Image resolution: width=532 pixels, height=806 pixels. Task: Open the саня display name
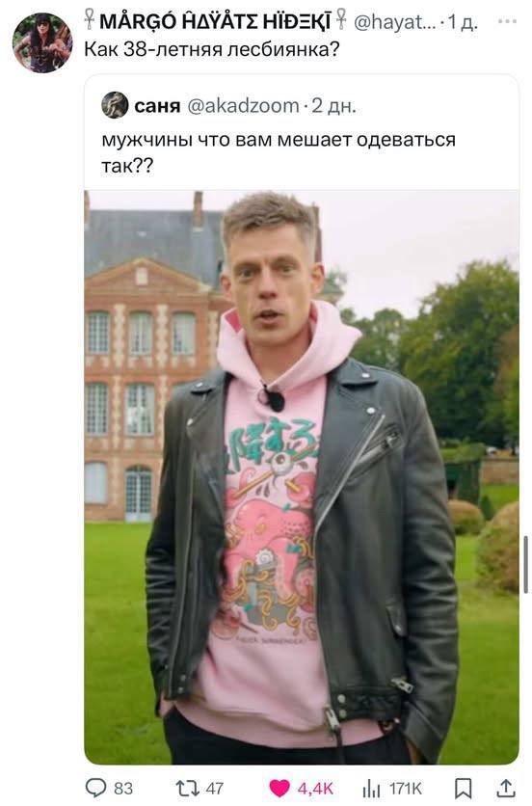pyautogui.click(x=157, y=106)
